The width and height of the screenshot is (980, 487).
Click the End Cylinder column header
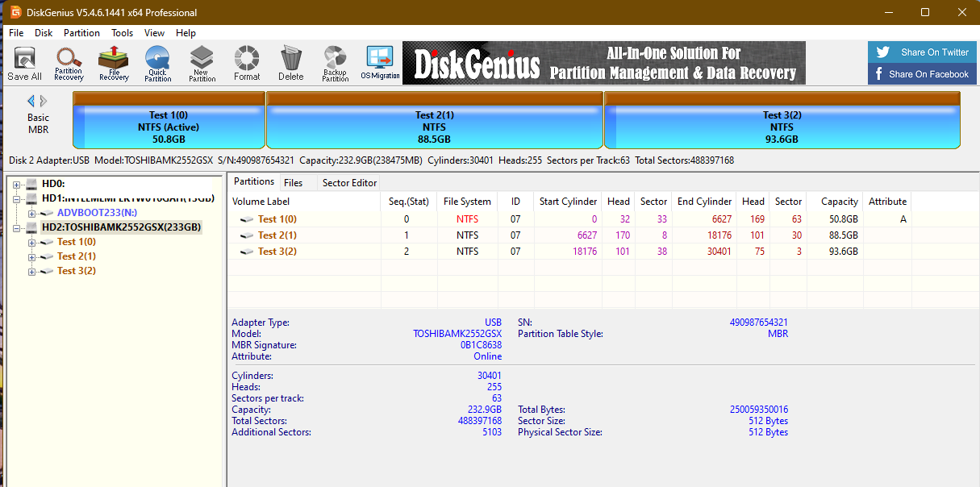point(704,202)
